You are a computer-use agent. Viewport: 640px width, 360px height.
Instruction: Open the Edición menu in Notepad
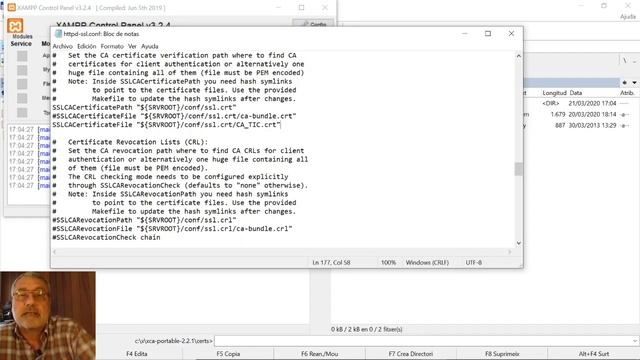87,47
